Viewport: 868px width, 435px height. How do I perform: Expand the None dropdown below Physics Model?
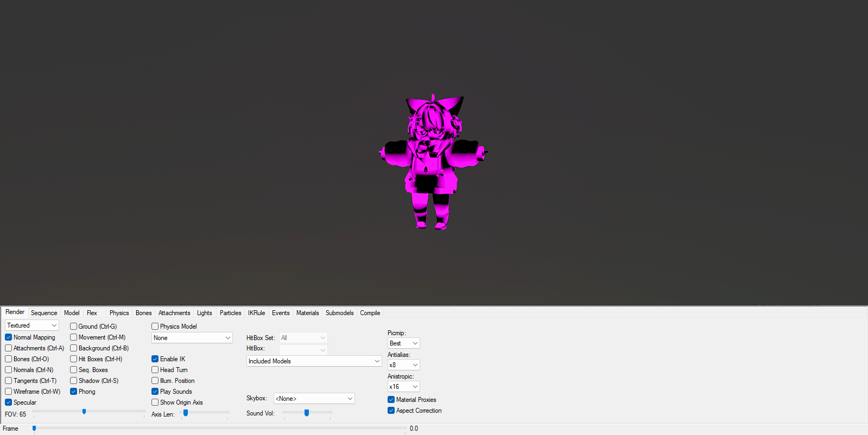[192, 338]
